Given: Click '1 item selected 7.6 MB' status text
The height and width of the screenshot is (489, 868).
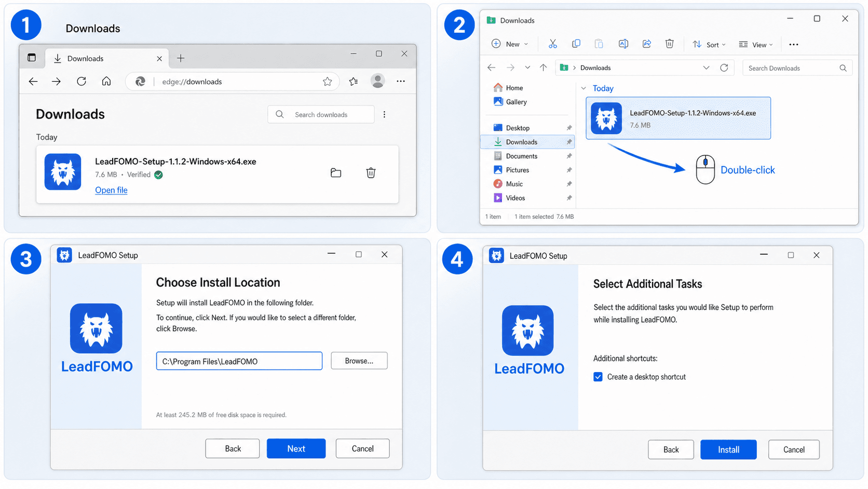Looking at the screenshot, I should tap(544, 217).
